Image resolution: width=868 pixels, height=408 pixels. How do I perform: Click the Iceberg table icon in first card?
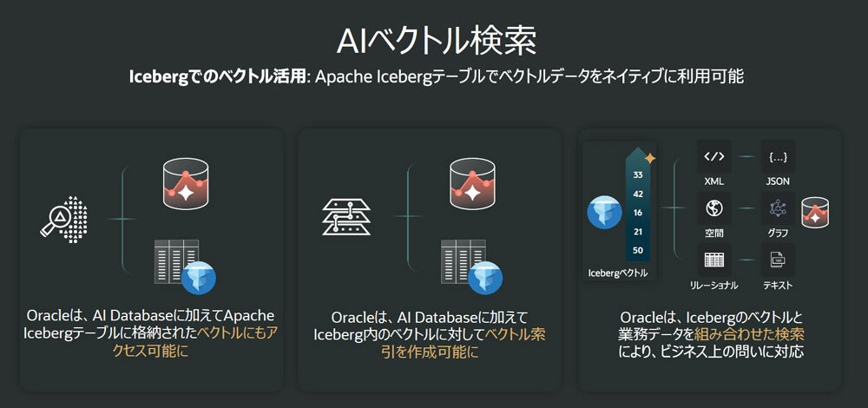[x=185, y=267]
